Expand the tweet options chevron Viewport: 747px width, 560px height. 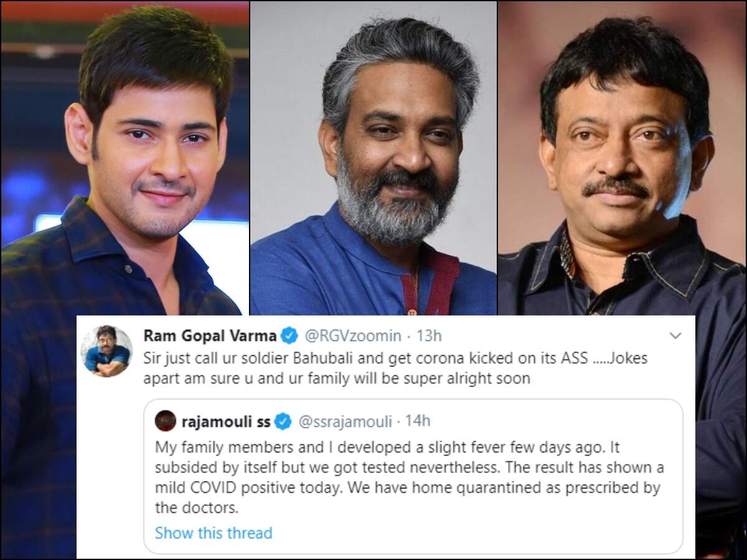[x=675, y=335]
